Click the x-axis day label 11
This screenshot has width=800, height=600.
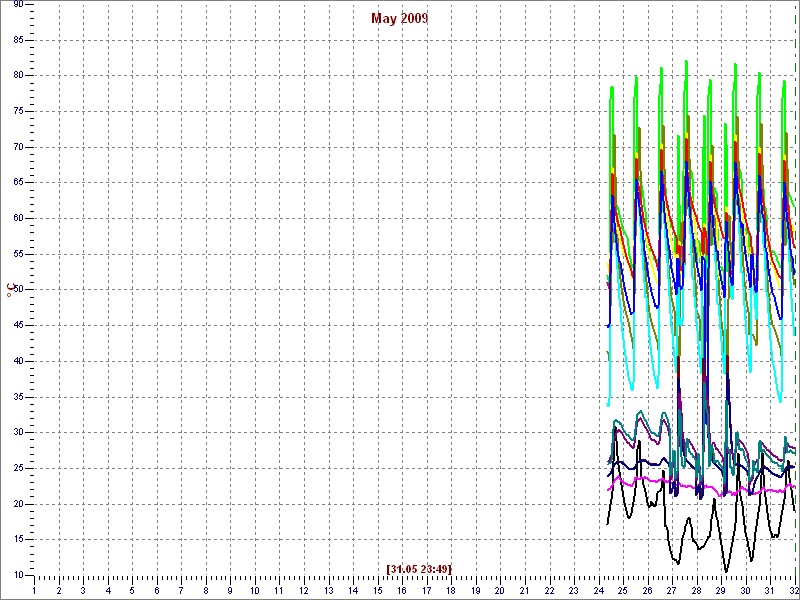[x=279, y=591]
